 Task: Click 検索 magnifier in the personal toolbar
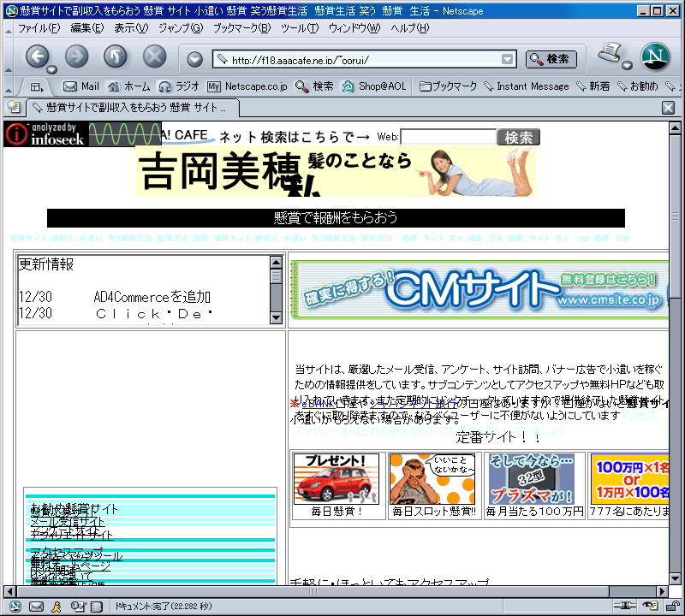[x=314, y=86]
